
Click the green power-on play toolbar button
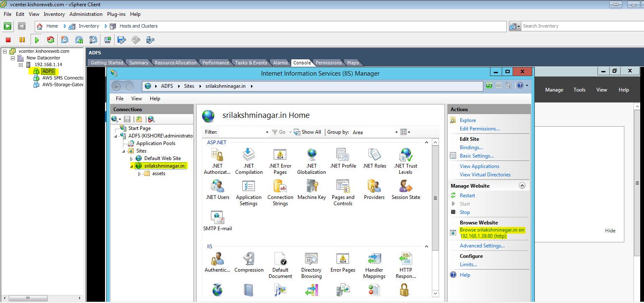(x=37, y=40)
